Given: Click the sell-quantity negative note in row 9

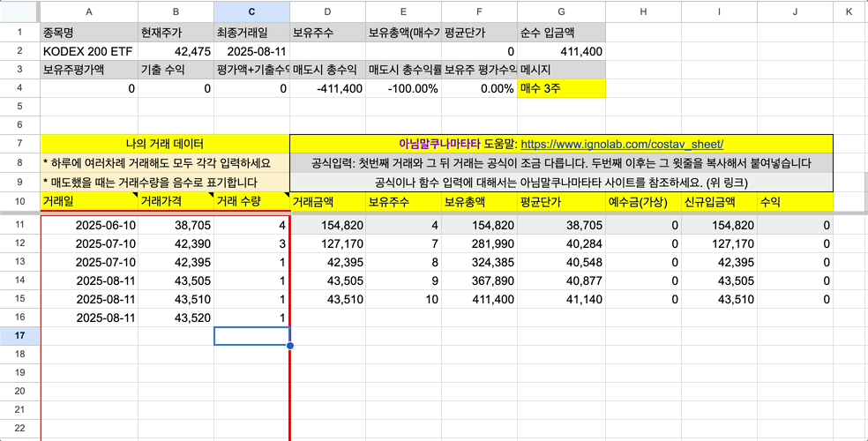Looking at the screenshot, I should [165, 182].
